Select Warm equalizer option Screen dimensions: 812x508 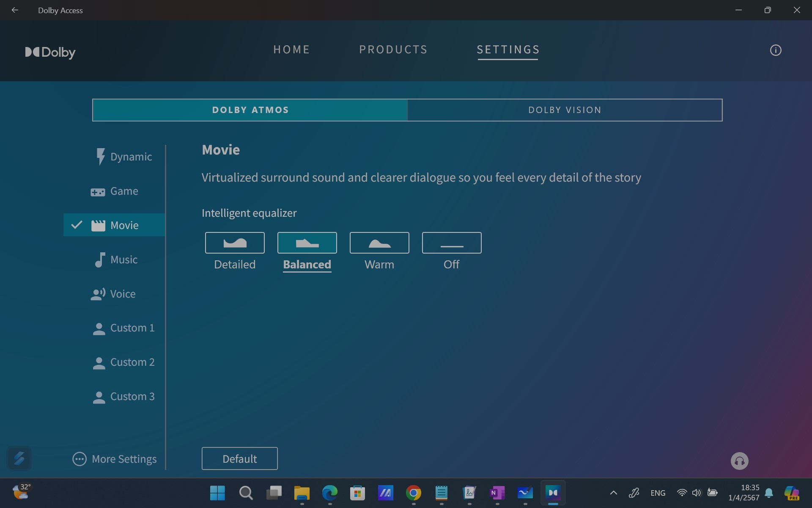click(379, 243)
